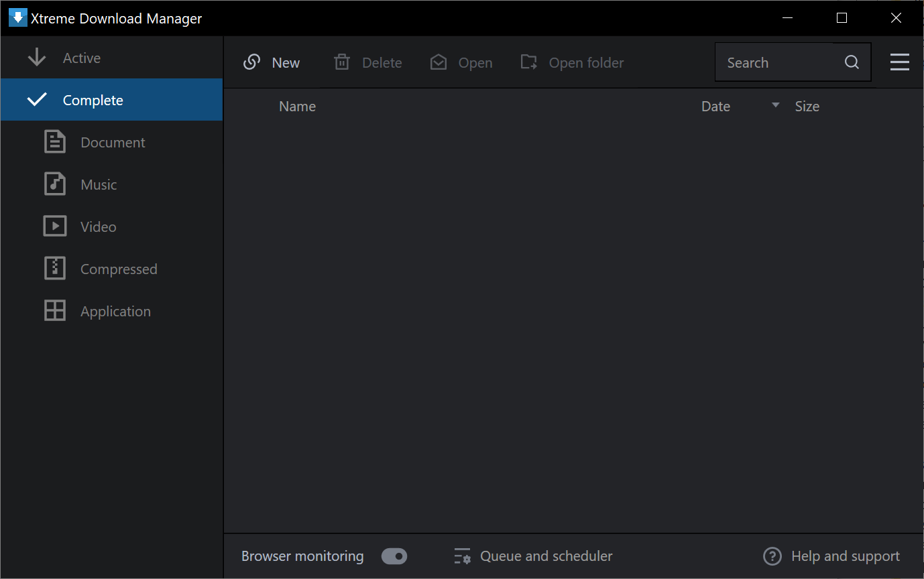924x579 pixels.
Task: Click the sort arrow beside Date
Action: tap(776, 105)
